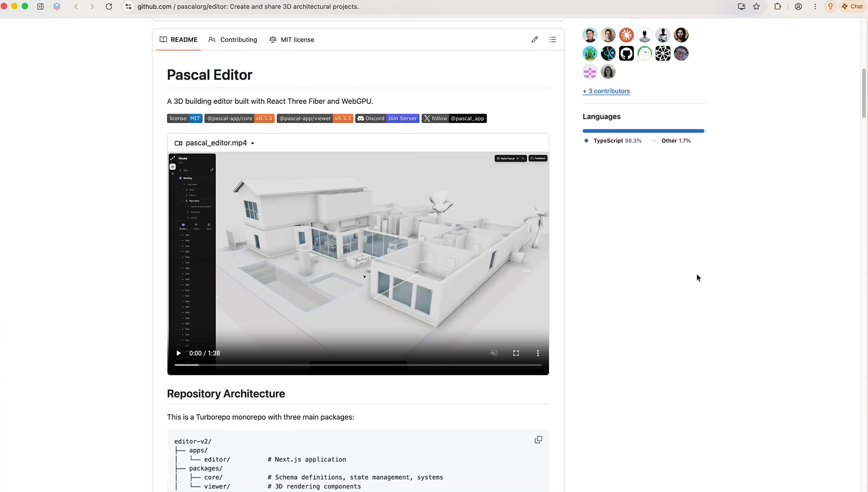Image resolution: width=868 pixels, height=492 pixels.
Task: Copy the repository architecture code block
Action: pos(538,439)
